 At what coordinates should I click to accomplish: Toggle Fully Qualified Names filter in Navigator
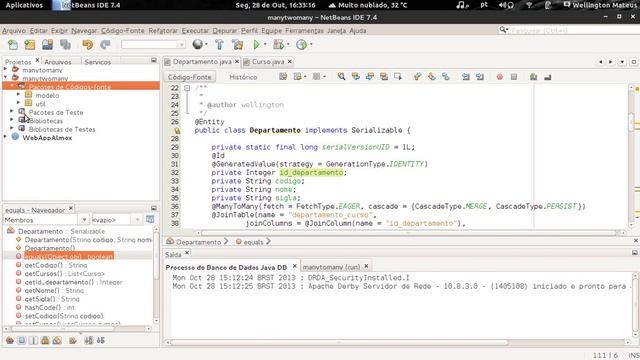(x=73, y=340)
